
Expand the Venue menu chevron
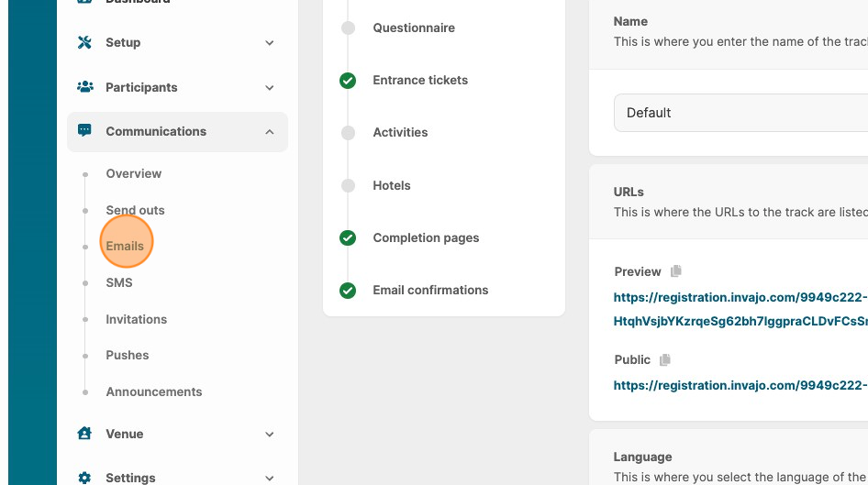pyautogui.click(x=270, y=435)
